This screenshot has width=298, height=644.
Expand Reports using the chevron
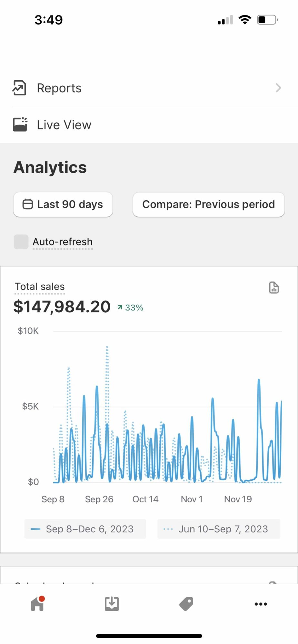click(278, 88)
